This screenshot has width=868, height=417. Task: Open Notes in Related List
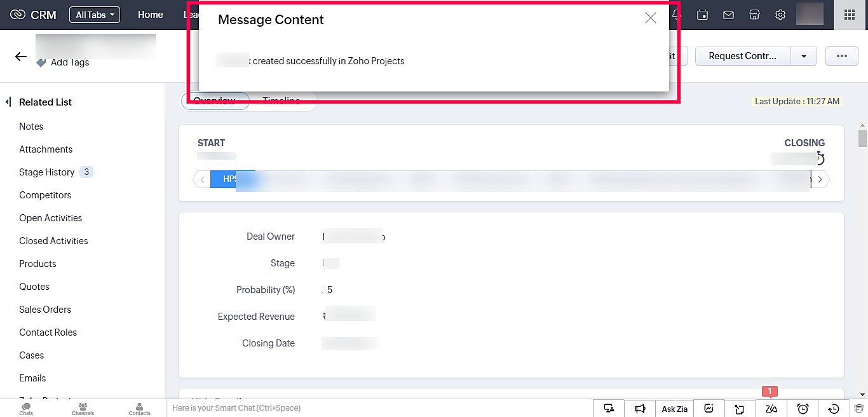[31, 126]
